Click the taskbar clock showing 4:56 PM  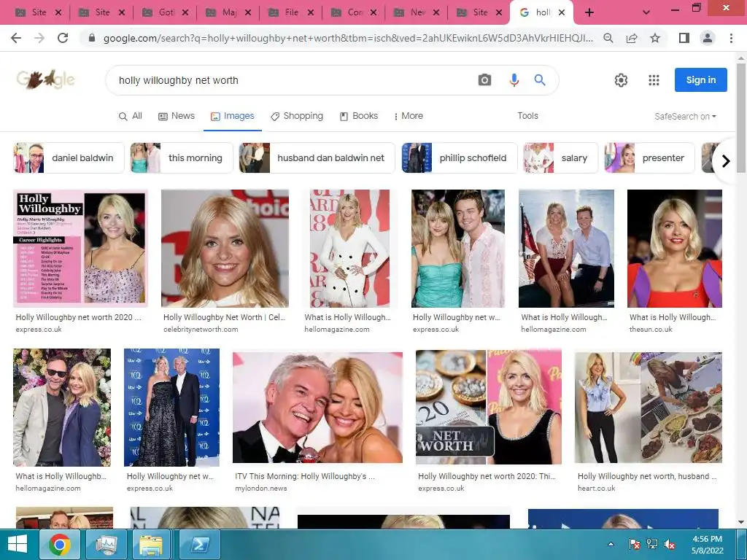(708, 544)
